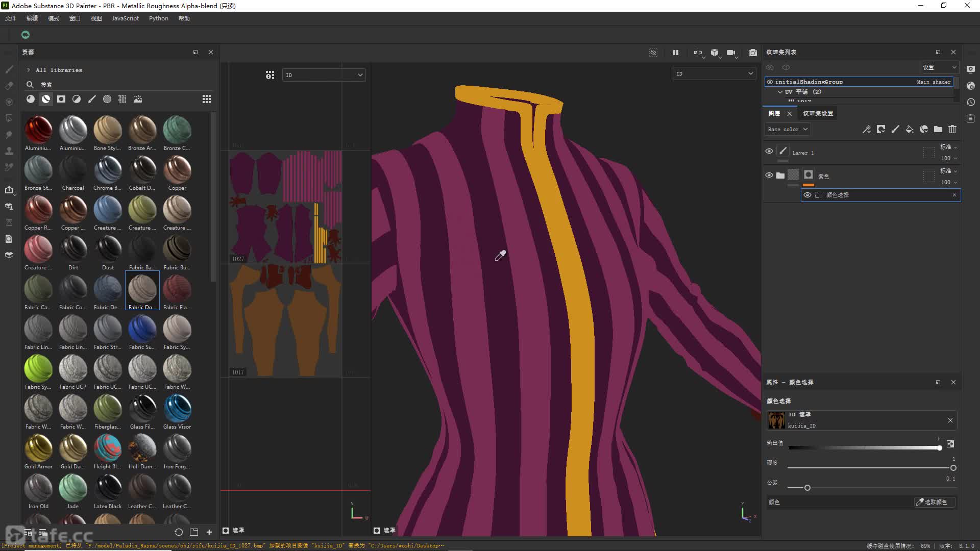Open the JavaScript menu
Screen dimensions: 980x551
pyautogui.click(x=125, y=18)
